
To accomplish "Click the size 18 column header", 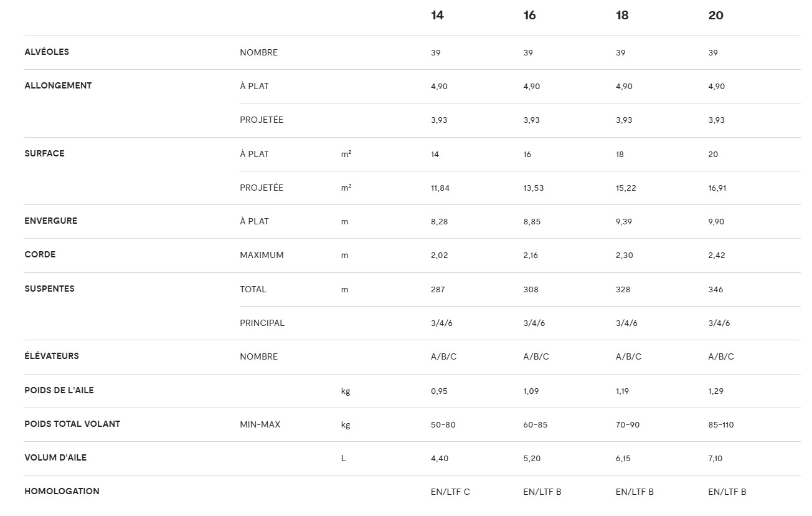I will coord(621,16).
